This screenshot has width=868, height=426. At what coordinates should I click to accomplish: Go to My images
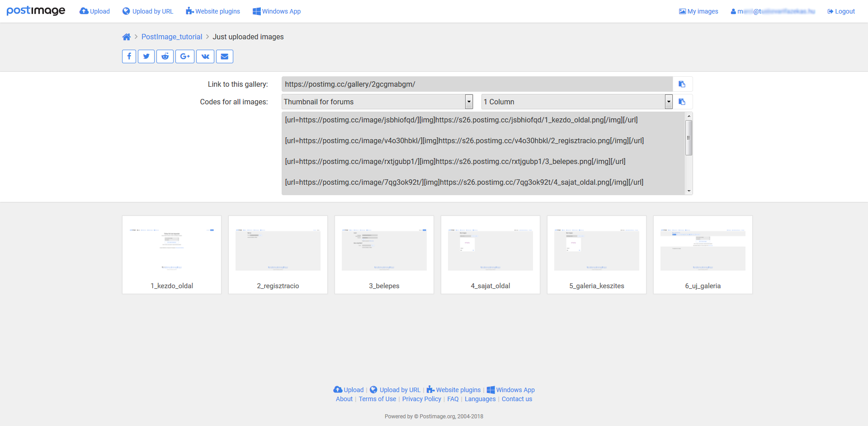tap(698, 11)
